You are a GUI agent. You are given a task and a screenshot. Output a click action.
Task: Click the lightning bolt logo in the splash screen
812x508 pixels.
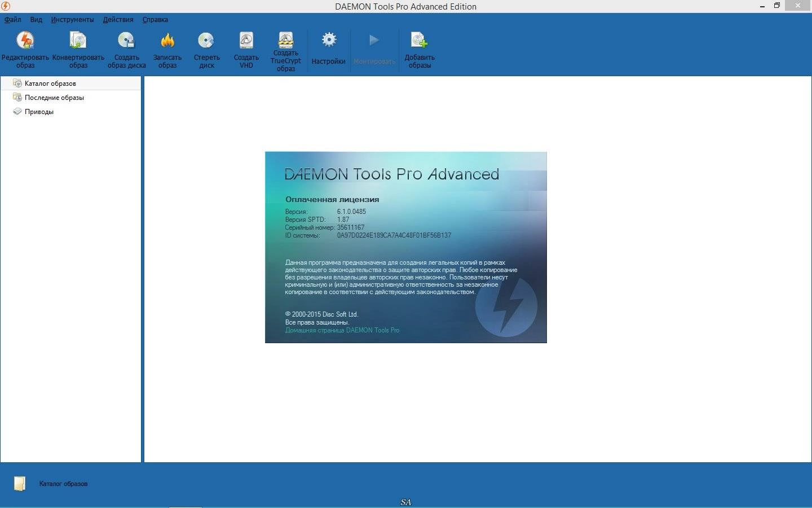(506, 306)
